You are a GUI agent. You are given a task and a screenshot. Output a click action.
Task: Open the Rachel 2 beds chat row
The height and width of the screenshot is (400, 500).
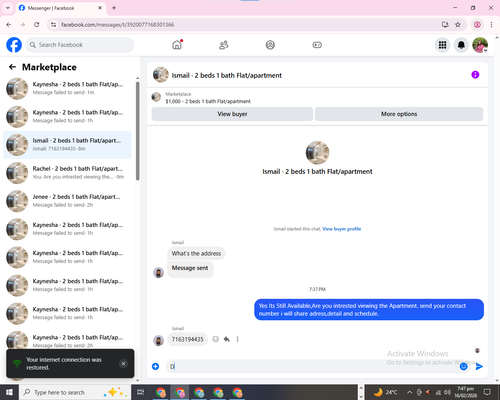[68, 173]
